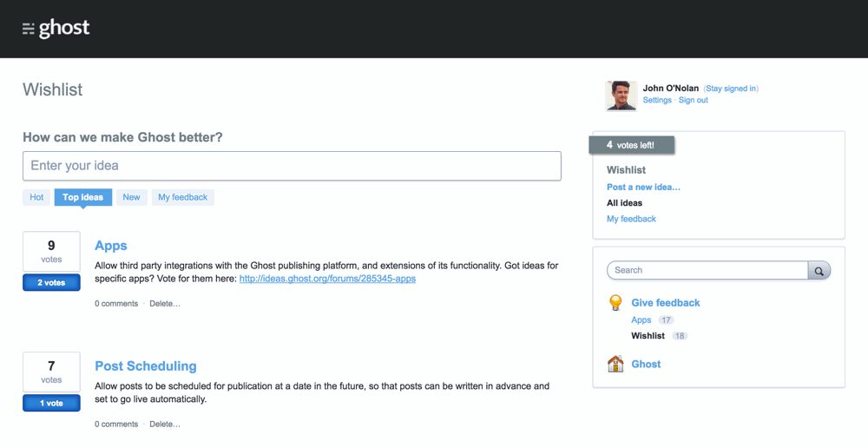
Task: Open the 1 vote button on Post Scheduling
Action: click(51, 403)
